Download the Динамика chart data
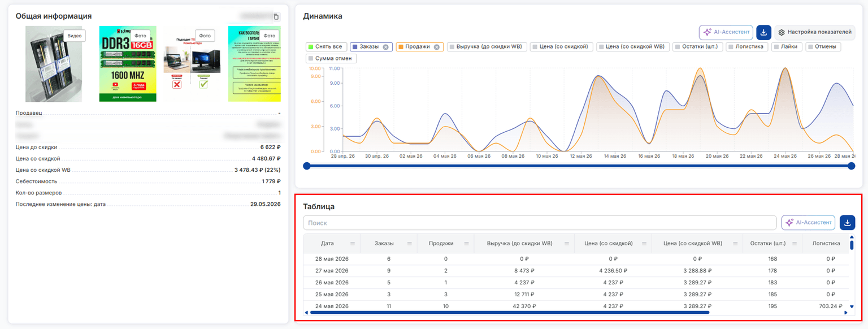The width and height of the screenshot is (868, 329). (x=764, y=32)
